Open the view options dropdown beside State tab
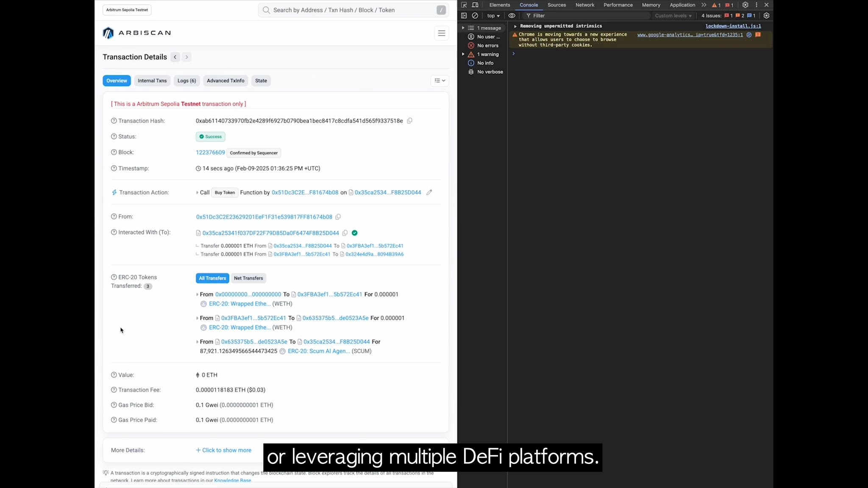This screenshot has width=868, height=488. [440, 80]
